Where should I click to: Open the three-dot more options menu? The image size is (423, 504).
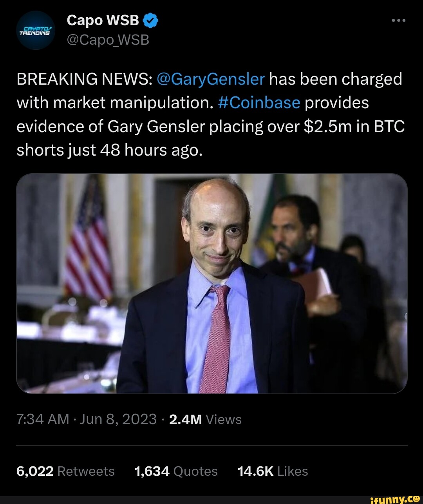pyautogui.click(x=399, y=20)
